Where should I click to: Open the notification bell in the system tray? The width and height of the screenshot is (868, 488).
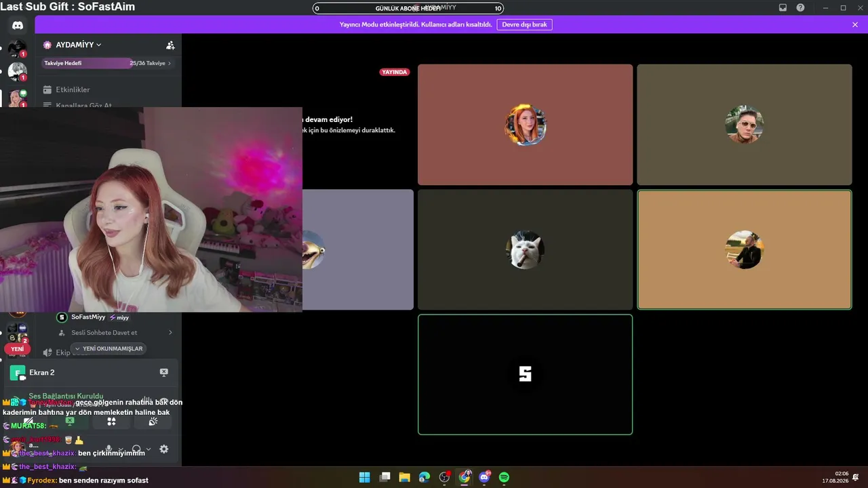tap(856, 477)
